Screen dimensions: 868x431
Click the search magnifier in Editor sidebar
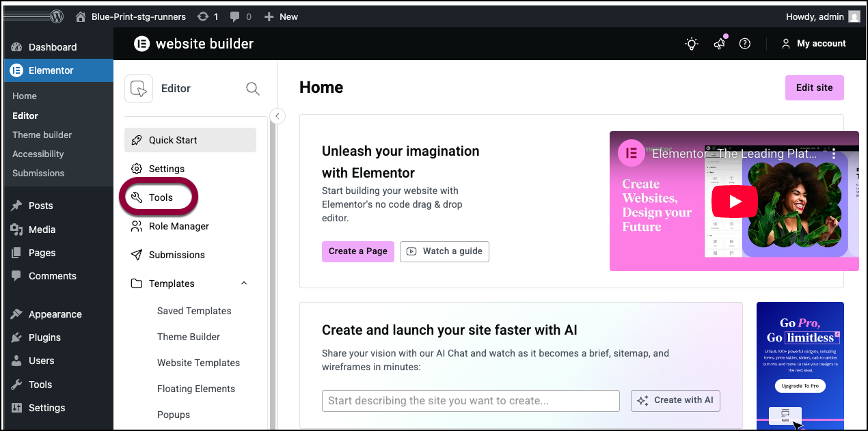[252, 88]
